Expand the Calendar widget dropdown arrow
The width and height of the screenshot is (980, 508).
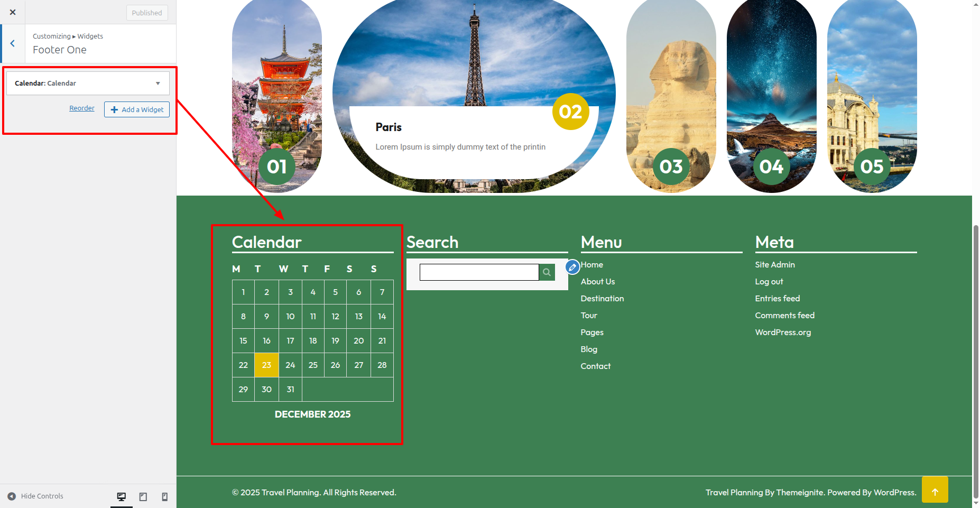(x=158, y=84)
